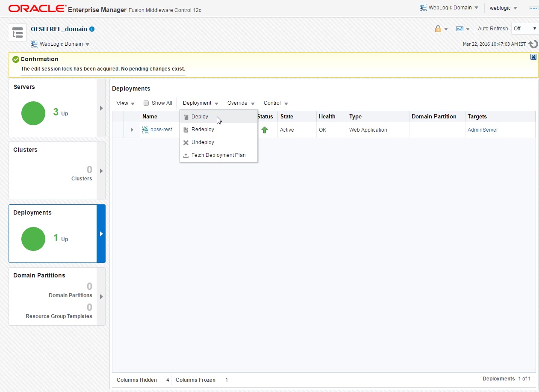Expand the Domain Partitions panel arrow
539x392 pixels.
(101, 297)
